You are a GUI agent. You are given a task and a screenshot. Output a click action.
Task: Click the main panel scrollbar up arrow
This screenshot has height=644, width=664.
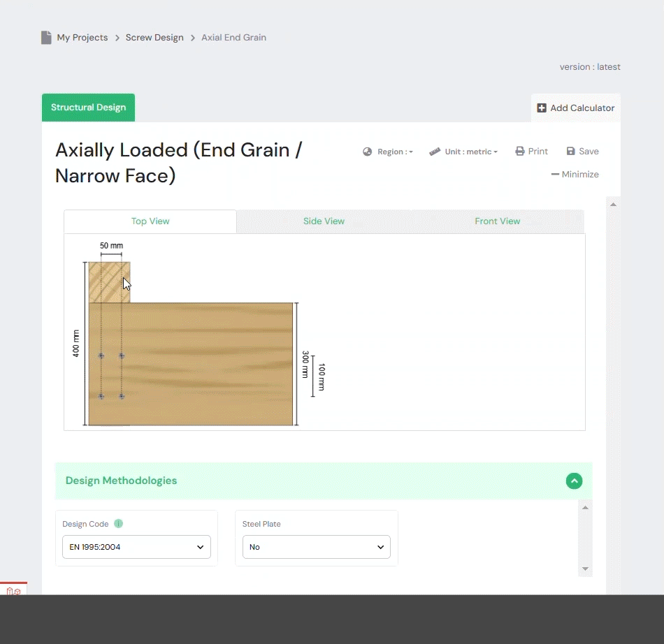(613, 205)
